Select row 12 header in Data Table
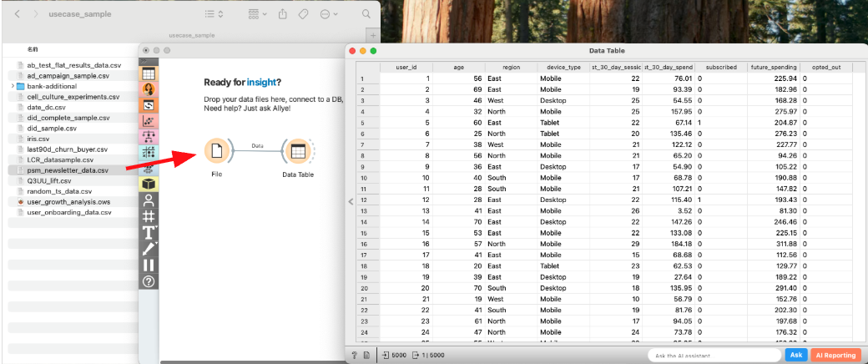The width and height of the screenshot is (868, 364). [367, 200]
